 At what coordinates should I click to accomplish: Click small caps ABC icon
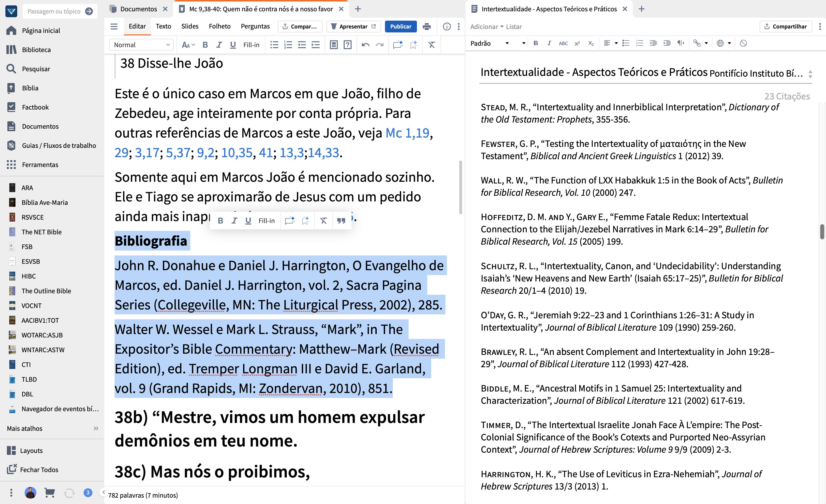coord(563,43)
